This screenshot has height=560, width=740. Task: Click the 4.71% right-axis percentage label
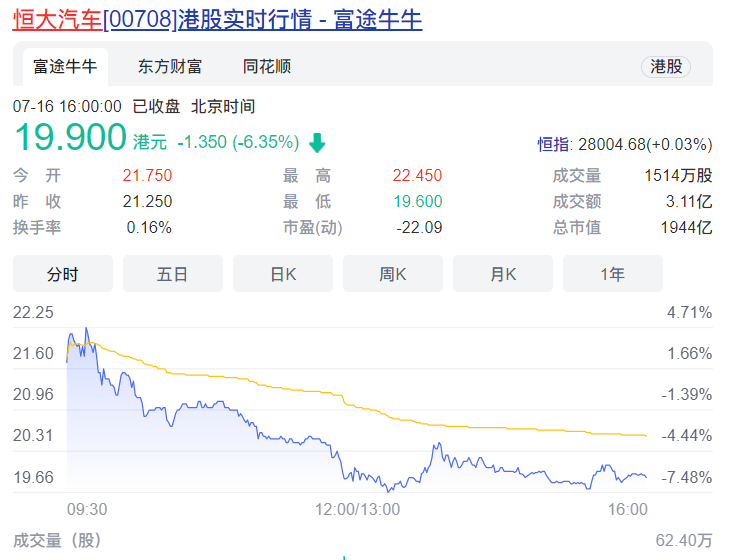pyautogui.click(x=690, y=312)
